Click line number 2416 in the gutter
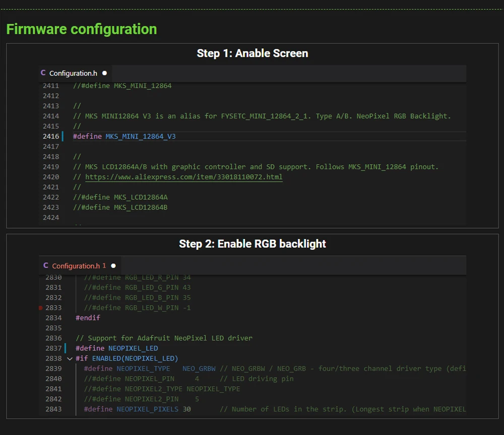Screen dimensions: 504x435 pos(51,136)
